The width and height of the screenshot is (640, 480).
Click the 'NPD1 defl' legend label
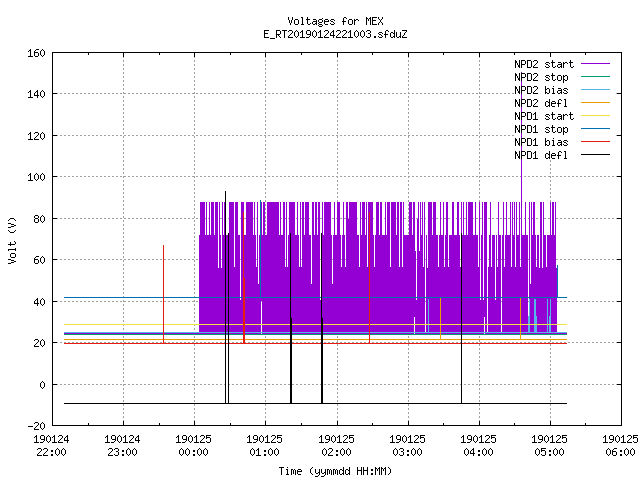click(541, 156)
